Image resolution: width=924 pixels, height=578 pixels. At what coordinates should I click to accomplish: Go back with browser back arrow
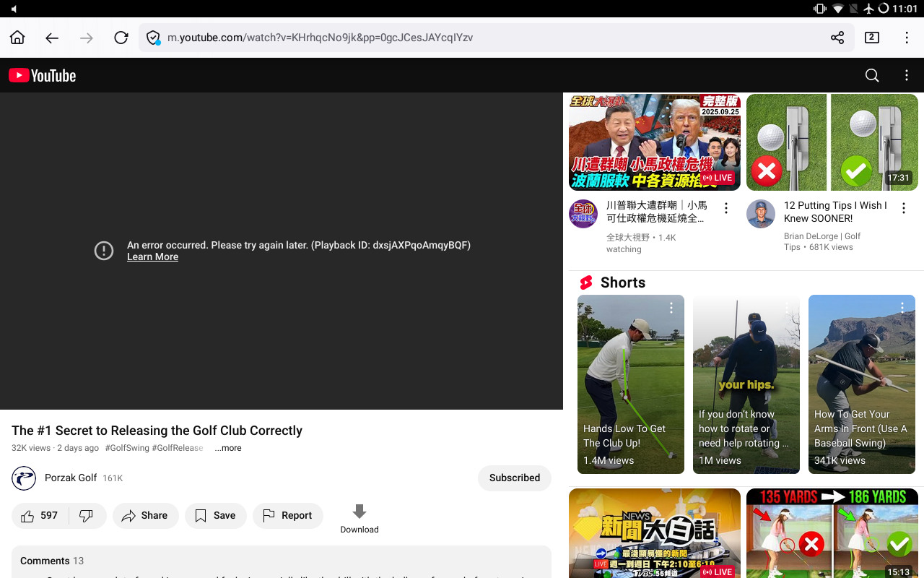(52, 38)
